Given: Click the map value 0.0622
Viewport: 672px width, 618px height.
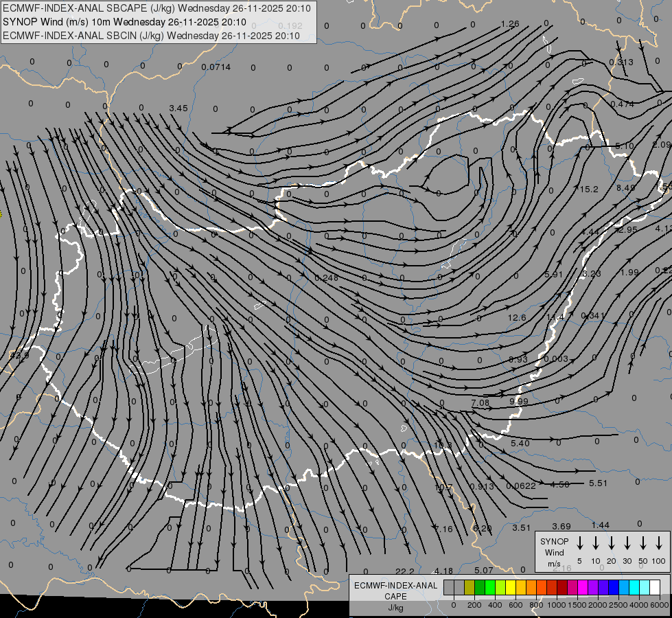Looking at the screenshot, I should (521, 486).
